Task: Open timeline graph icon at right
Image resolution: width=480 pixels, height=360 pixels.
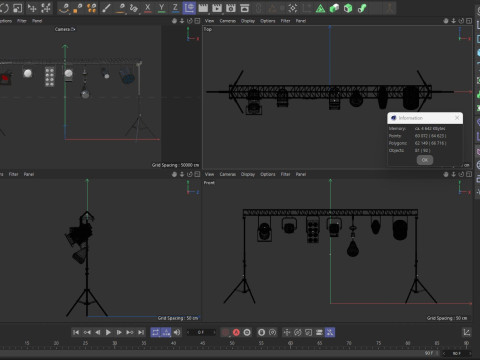Action: [467, 332]
